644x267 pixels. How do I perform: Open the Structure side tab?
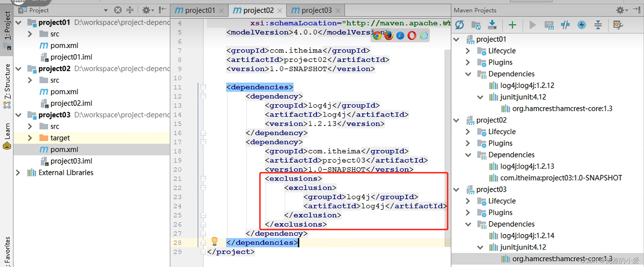click(7, 86)
